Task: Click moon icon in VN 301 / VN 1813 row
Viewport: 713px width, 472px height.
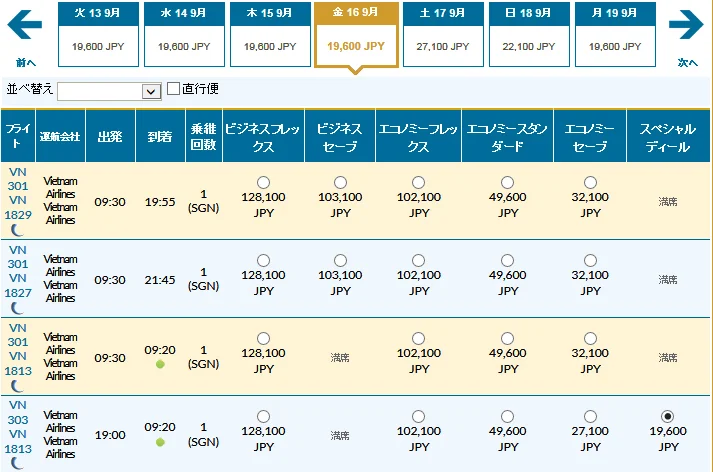Action: 17,386
